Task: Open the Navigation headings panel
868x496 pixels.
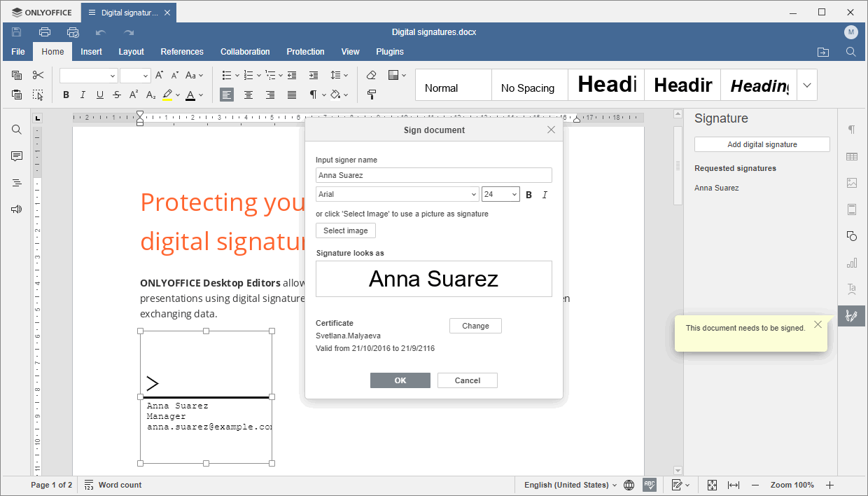Action: tap(16, 182)
